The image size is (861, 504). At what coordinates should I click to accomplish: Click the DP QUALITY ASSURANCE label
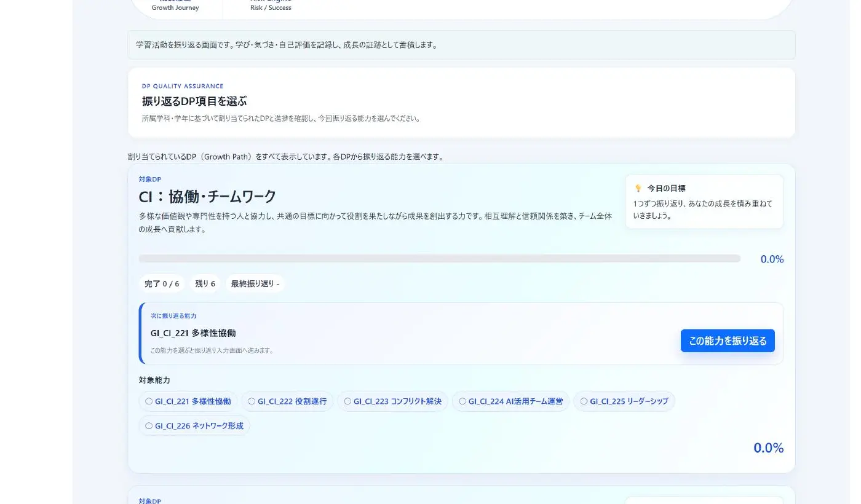pyautogui.click(x=183, y=86)
